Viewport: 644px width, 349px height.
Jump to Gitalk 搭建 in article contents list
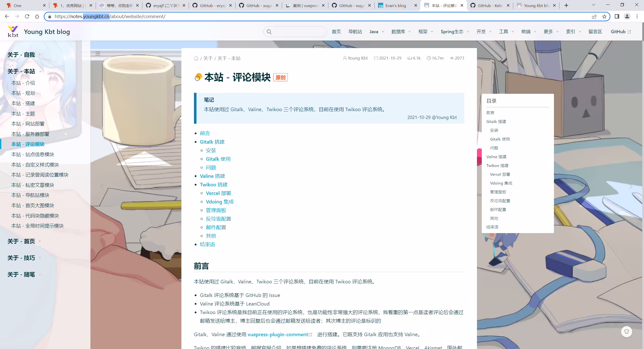(x=212, y=142)
